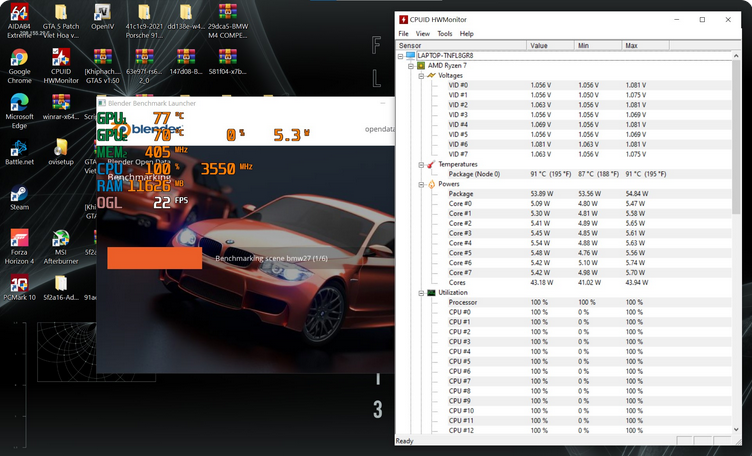Collapse the Voltages section expander

(x=421, y=76)
